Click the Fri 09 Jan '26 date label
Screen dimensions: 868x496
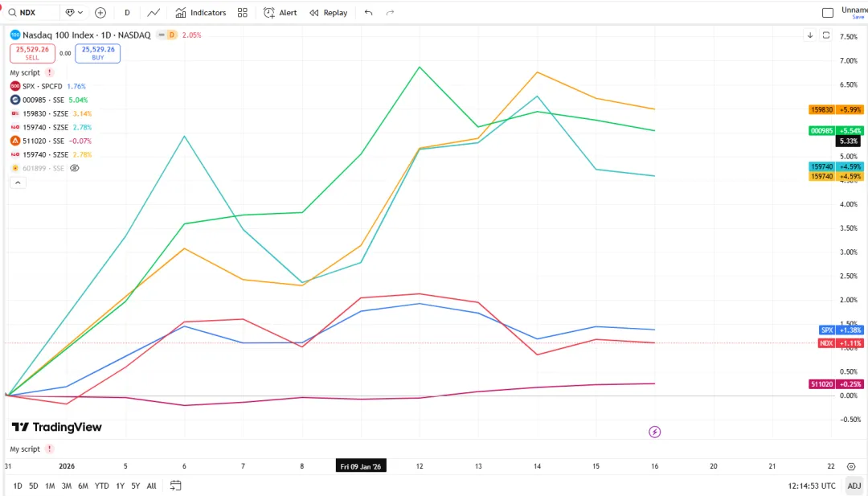tap(361, 466)
